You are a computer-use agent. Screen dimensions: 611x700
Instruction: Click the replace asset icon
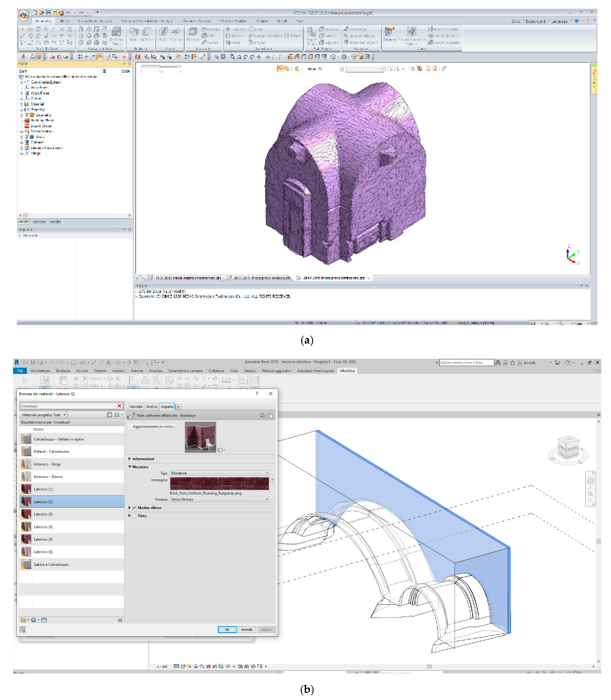(x=262, y=415)
